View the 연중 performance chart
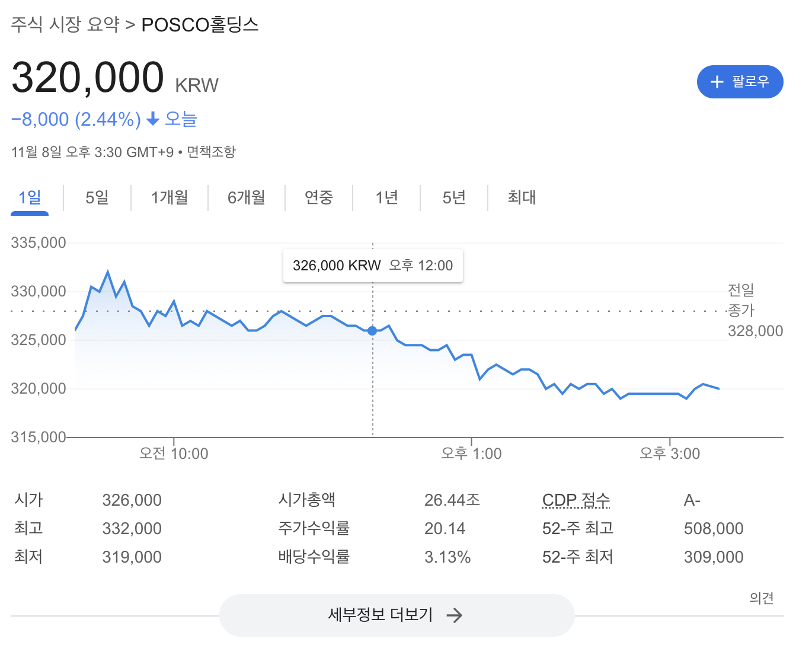 click(x=319, y=197)
